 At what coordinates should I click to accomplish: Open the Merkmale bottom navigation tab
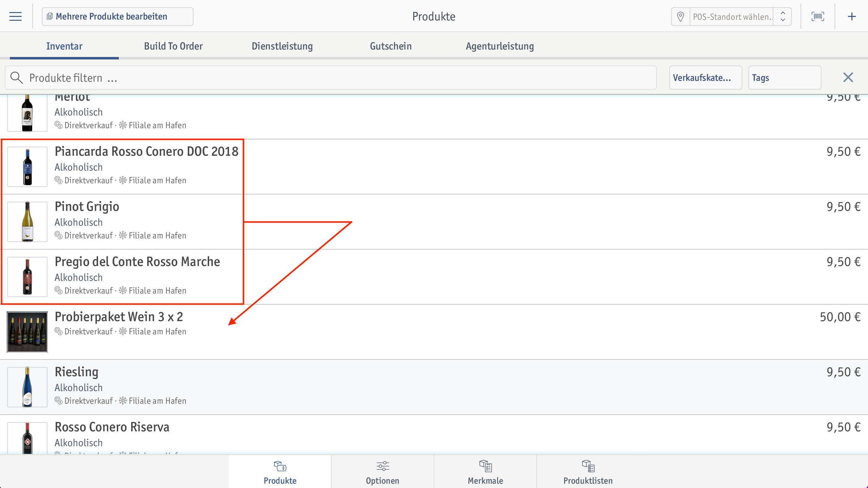[x=485, y=472]
